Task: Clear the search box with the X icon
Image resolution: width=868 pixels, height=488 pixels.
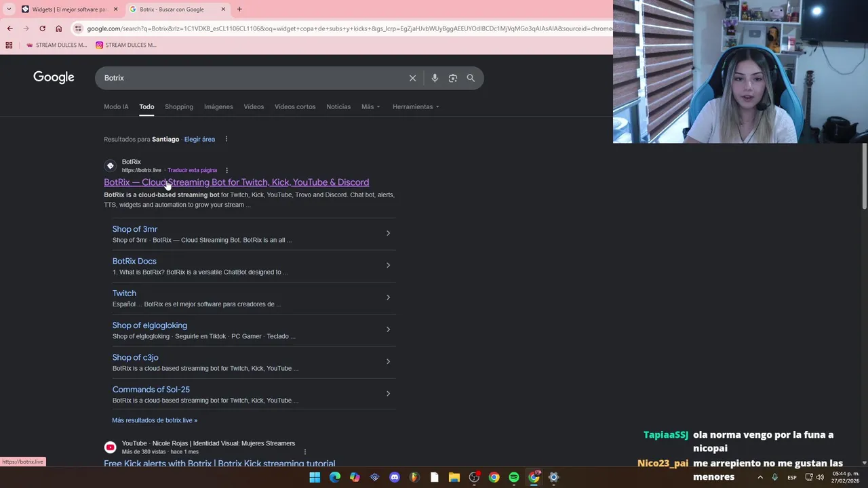Action: click(412, 78)
